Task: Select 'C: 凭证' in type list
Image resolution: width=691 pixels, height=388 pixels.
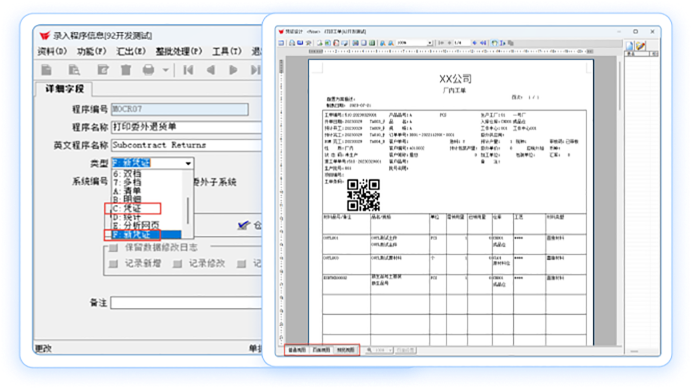Action: coord(133,208)
